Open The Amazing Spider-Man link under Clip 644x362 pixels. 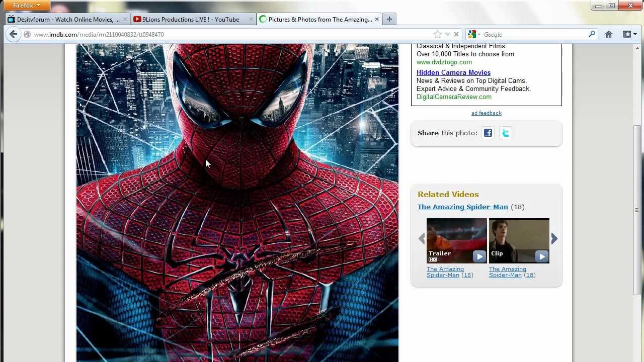pos(507,272)
